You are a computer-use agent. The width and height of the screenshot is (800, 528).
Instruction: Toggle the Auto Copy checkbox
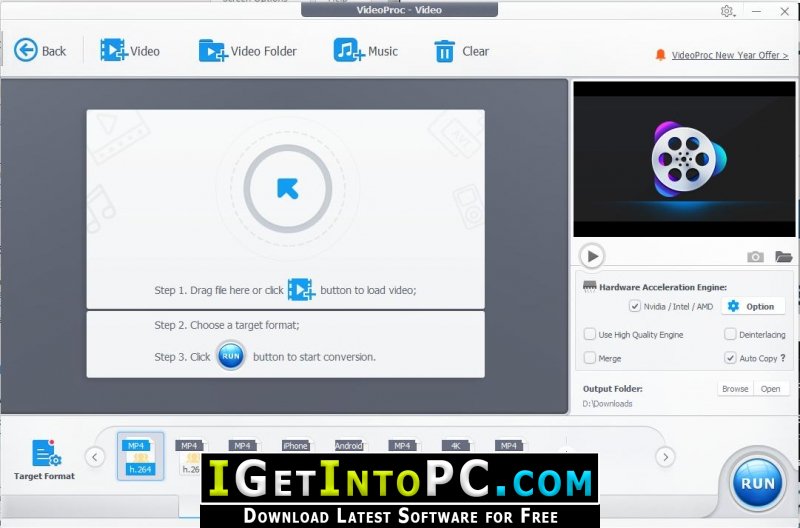point(730,358)
